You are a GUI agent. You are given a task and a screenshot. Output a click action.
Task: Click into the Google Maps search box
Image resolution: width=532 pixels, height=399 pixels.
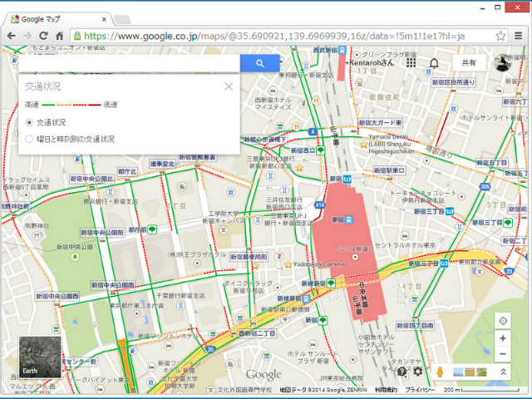coord(130,63)
